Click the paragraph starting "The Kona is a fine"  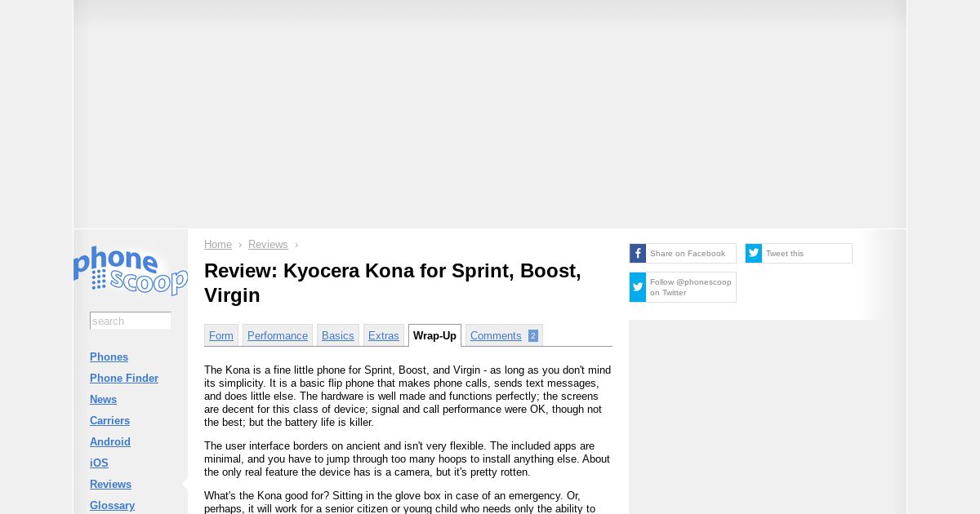pos(408,397)
